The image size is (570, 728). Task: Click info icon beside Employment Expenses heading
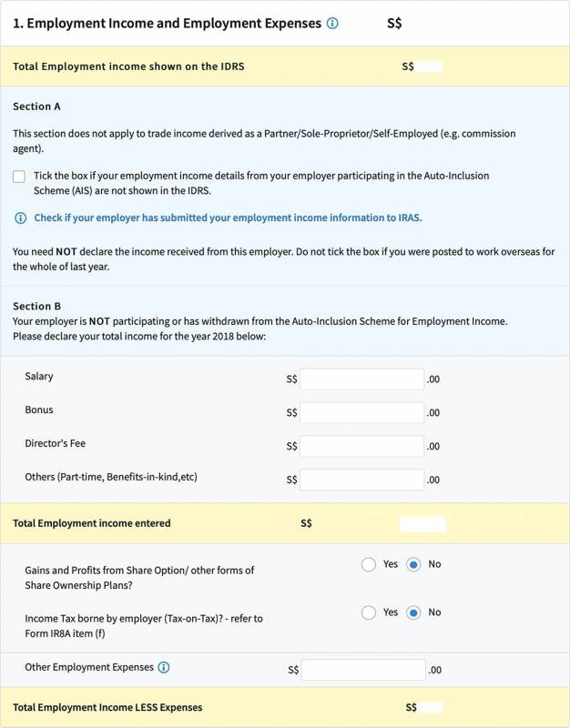pyautogui.click(x=332, y=24)
